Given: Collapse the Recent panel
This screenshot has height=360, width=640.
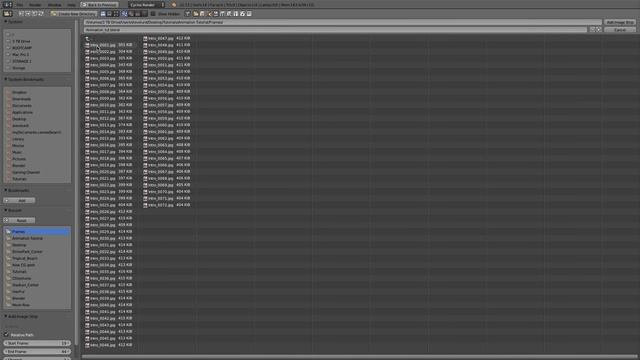Looking at the screenshot, I should tap(6, 210).
